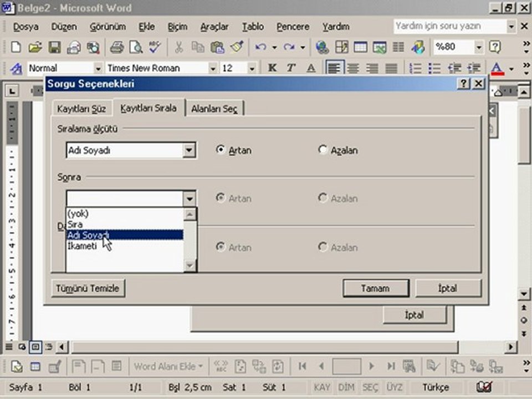
Task: Align text right
Action: (x=372, y=68)
